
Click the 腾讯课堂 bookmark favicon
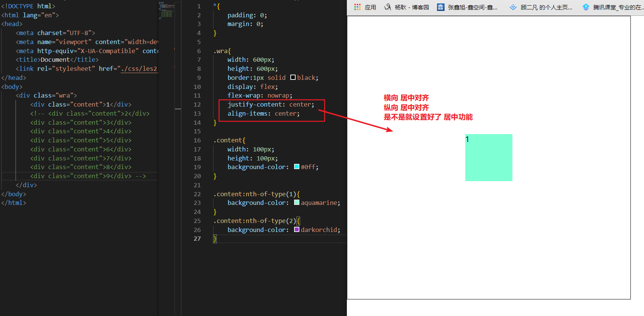[586, 7]
